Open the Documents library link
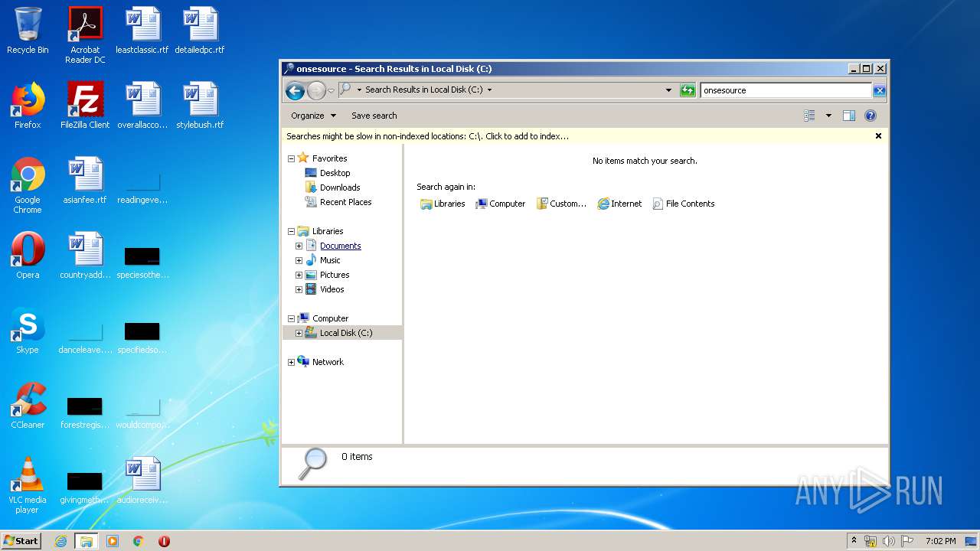Viewport: 980px width, 551px height. click(x=340, y=246)
